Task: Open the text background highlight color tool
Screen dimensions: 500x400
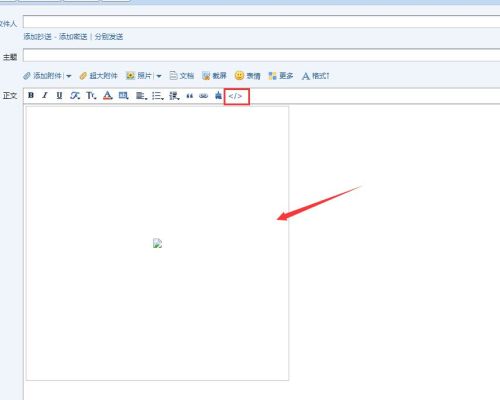Action: [x=123, y=96]
